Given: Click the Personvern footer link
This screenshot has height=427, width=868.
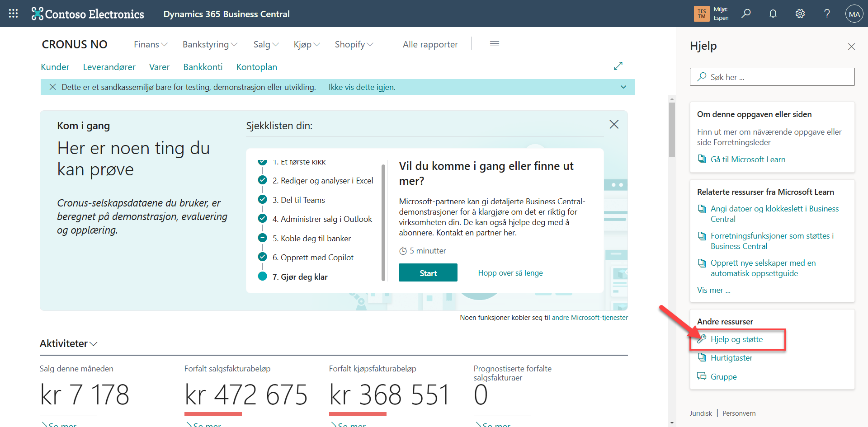Looking at the screenshot, I should pos(739,413).
